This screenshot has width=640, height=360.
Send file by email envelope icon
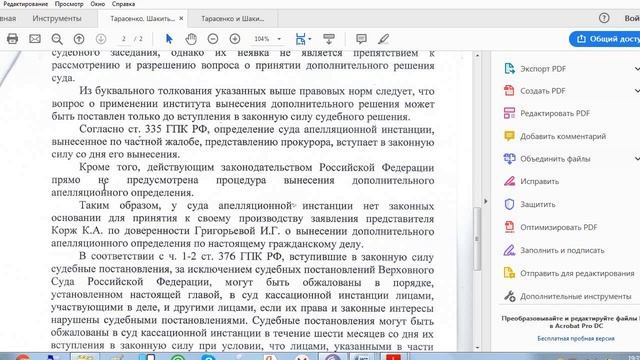[35, 39]
